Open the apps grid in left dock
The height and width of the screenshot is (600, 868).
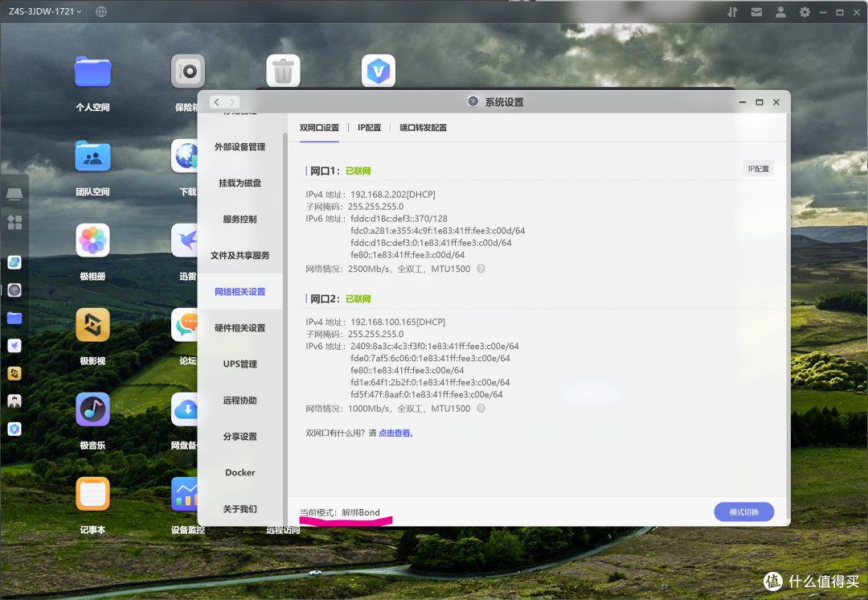click(14, 223)
